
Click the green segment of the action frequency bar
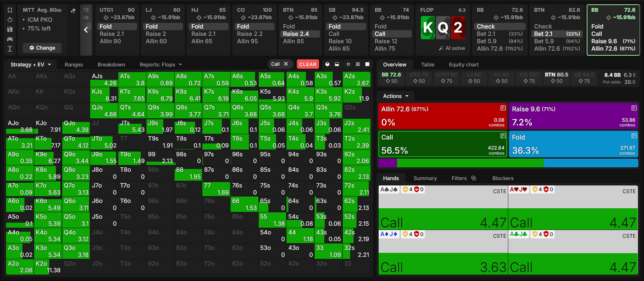click(470, 163)
